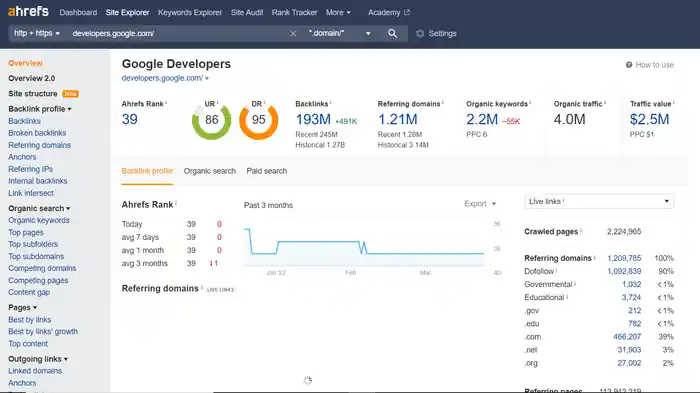Collapse the Outgoing links sidebar section

(38, 359)
